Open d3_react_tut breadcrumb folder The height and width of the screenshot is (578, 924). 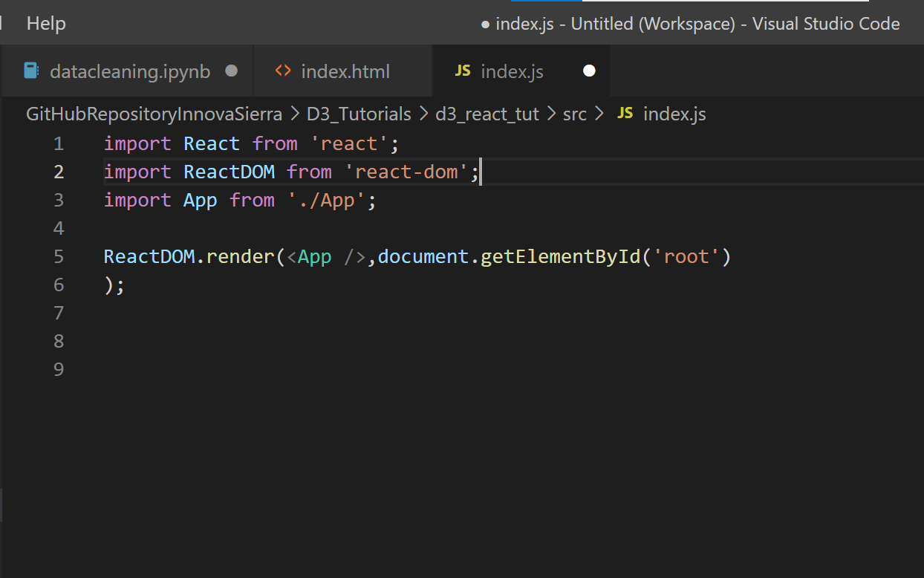tap(487, 114)
